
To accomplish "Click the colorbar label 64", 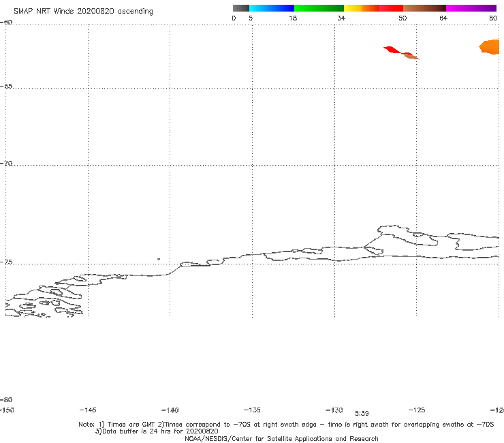I will click(x=443, y=18).
